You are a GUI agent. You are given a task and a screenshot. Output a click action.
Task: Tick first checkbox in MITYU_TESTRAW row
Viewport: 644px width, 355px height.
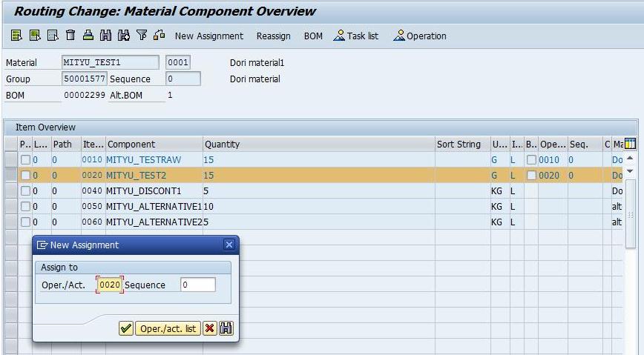tap(25, 159)
